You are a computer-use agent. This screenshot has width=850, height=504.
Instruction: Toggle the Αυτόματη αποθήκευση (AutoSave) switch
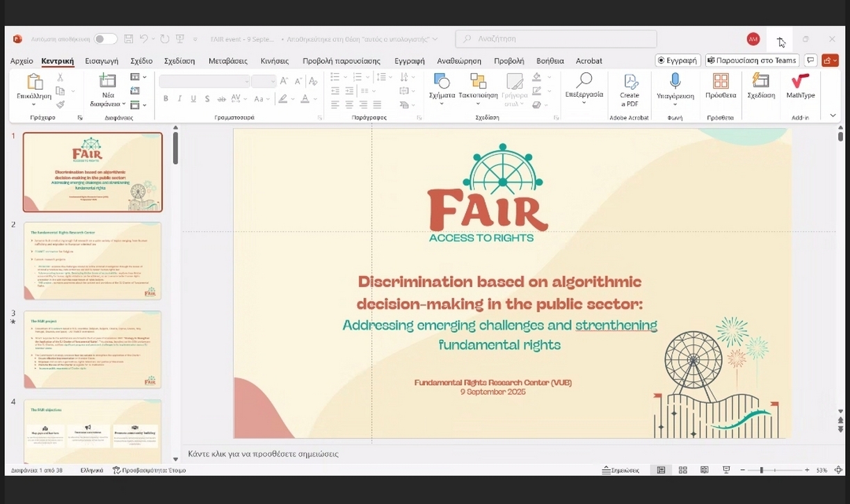106,39
